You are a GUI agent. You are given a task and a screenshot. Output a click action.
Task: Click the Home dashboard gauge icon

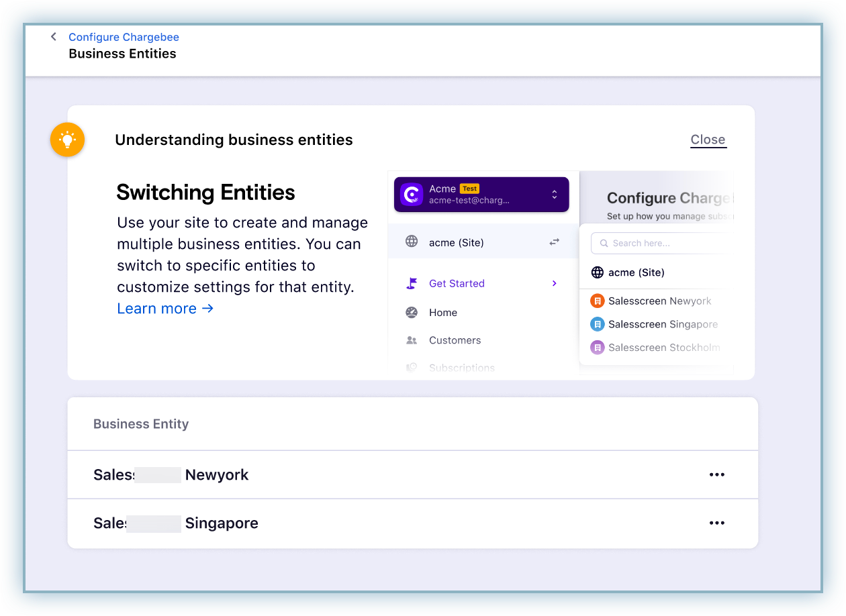412,313
